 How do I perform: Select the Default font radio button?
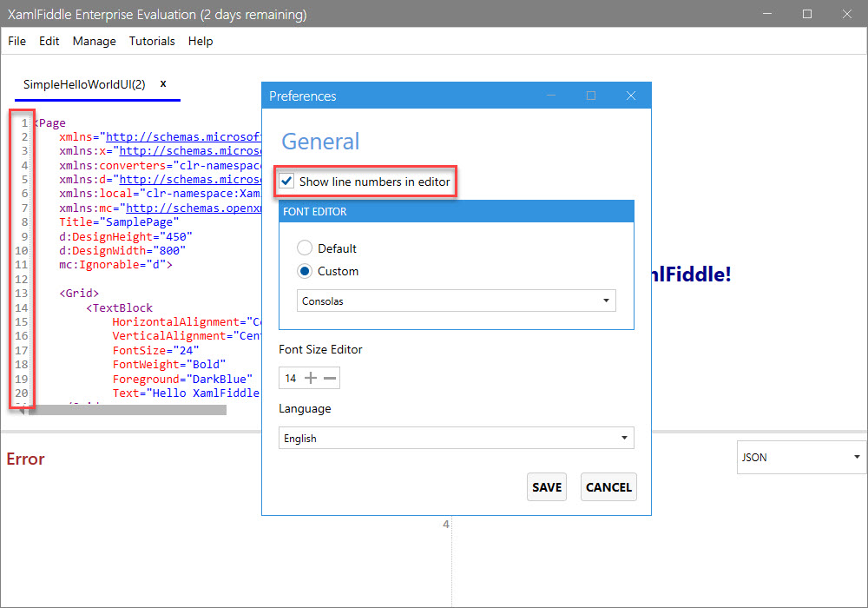(305, 248)
